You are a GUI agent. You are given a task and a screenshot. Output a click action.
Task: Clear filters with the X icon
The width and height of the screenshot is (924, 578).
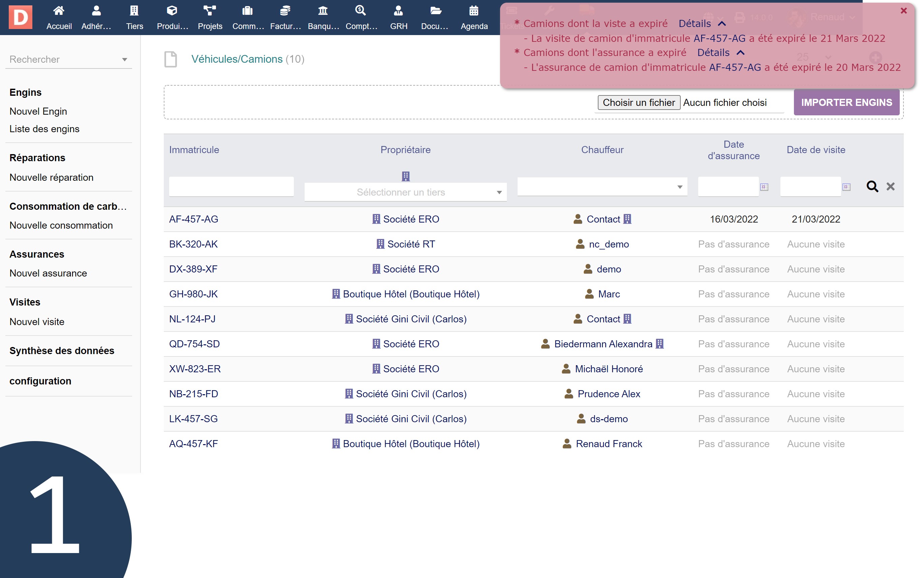890,186
